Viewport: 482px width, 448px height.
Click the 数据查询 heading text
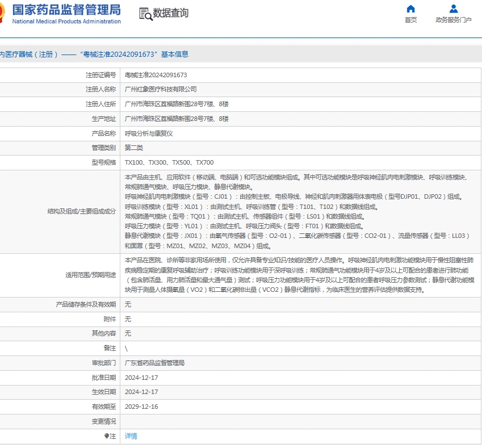tap(171, 13)
